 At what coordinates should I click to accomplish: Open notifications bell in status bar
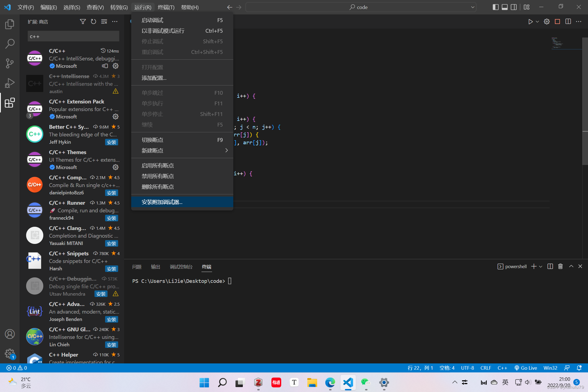[579, 368]
